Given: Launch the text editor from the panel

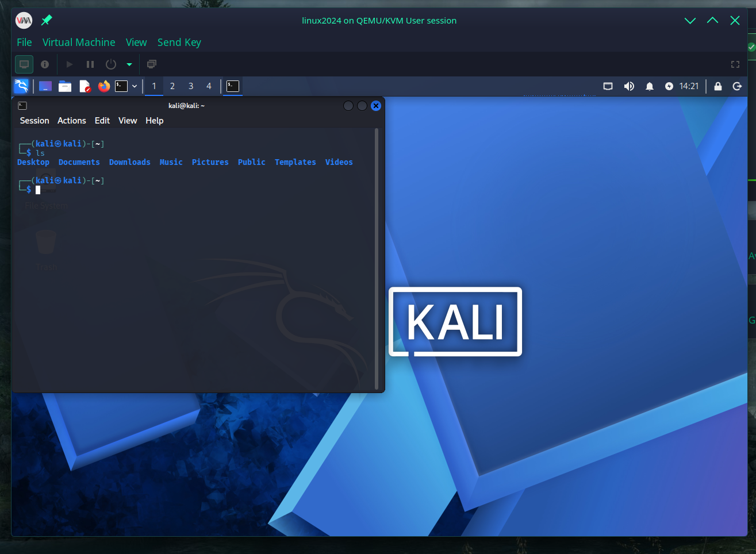Looking at the screenshot, I should pos(85,86).
